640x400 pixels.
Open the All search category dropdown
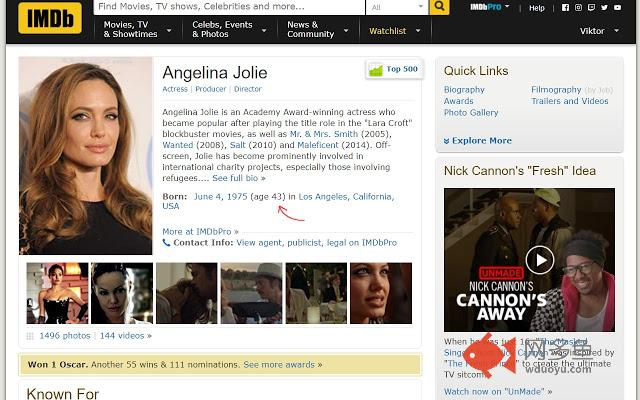click(x=397, y=7)
